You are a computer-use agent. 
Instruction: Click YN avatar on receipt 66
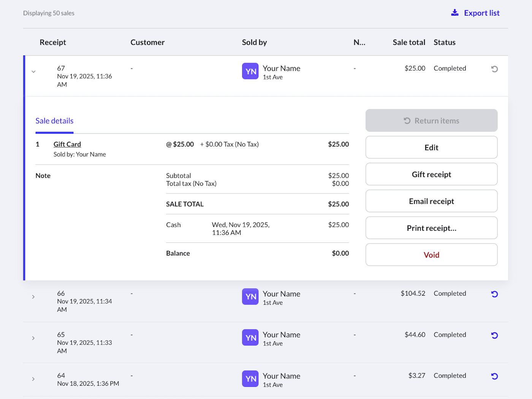[x=250, y=297]
